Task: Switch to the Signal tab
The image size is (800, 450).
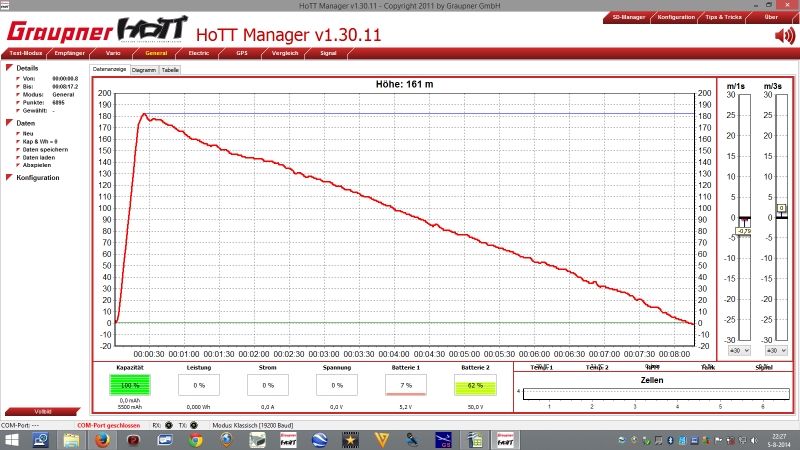Action: [328, 53]
